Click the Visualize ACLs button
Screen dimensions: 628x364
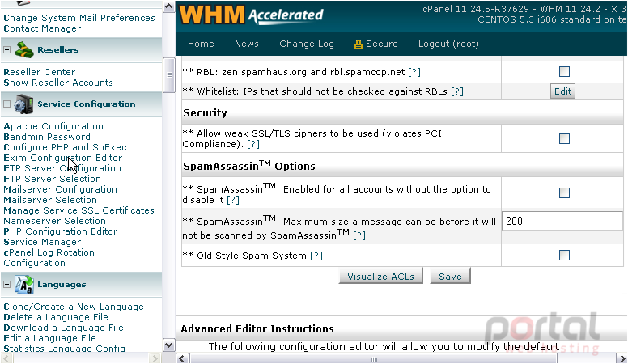pyautogui.click(x=380, y=277)
